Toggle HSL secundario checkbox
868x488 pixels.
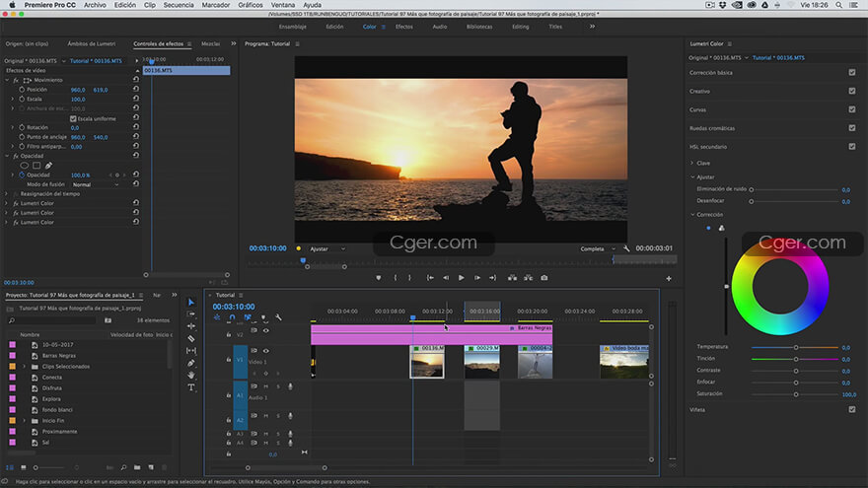pyautogui.click(x=852, y=146)
